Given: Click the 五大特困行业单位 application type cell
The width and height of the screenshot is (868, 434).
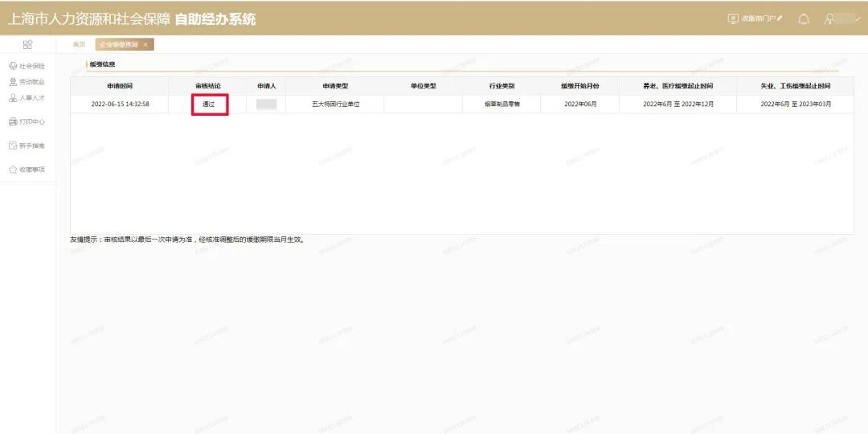Looking at the screenshot, I should (x=335, y=104).
